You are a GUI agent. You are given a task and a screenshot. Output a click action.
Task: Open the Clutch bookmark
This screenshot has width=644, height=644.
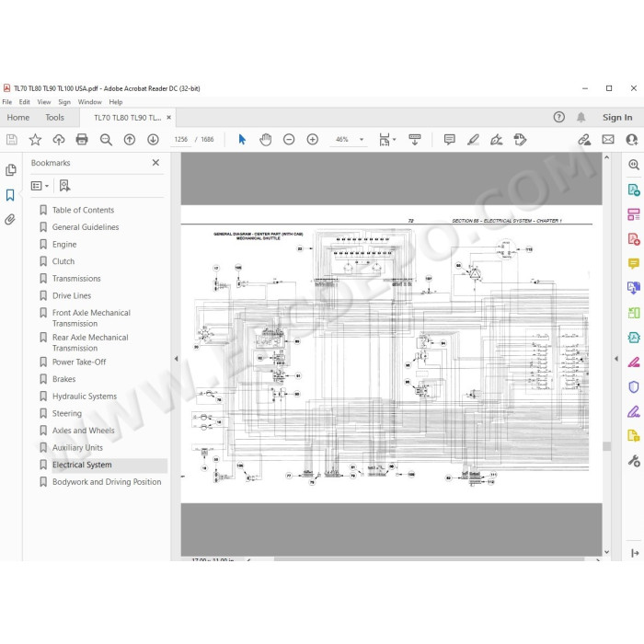coord(63,261)
